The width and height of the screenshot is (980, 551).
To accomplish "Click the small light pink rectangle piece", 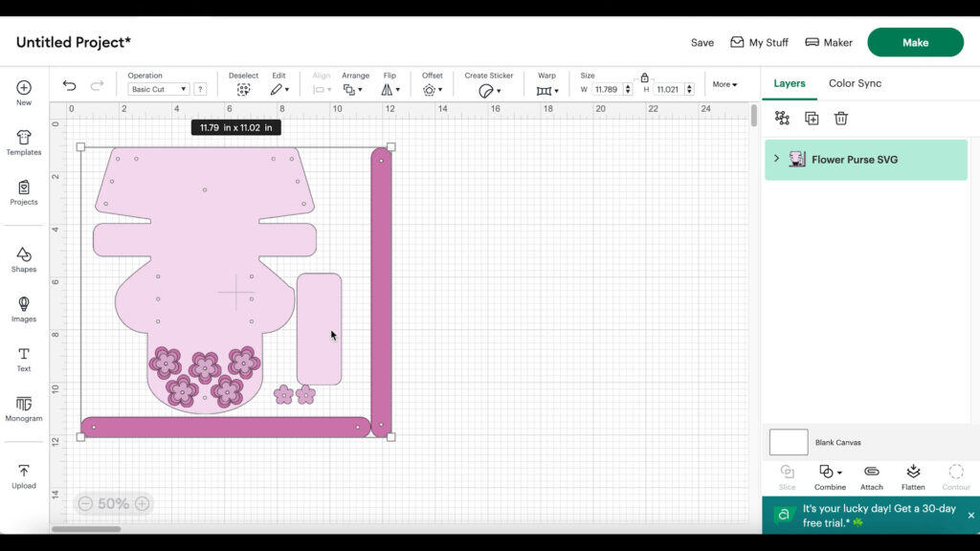I will coord(320,329).
